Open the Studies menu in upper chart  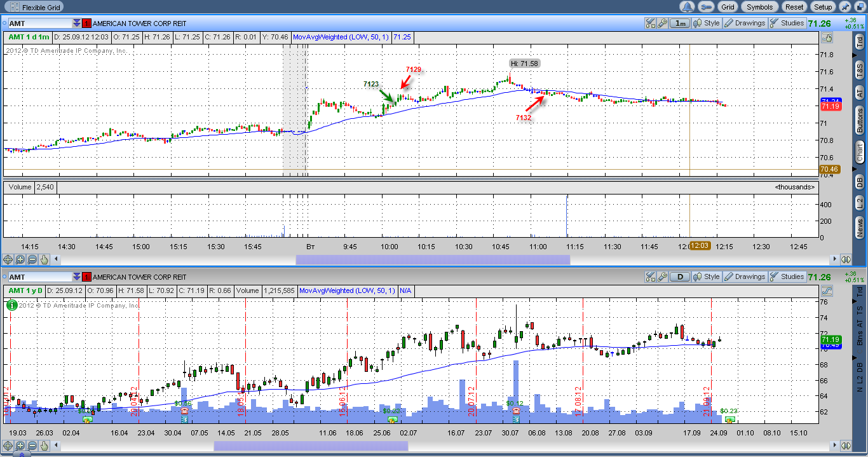tap(787, 24)
